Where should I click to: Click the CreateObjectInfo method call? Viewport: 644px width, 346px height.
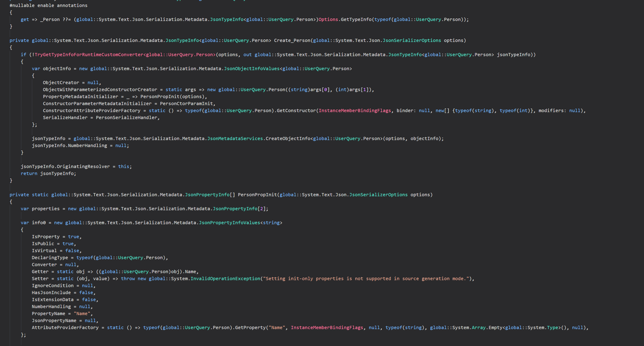[x=288, y=138]
